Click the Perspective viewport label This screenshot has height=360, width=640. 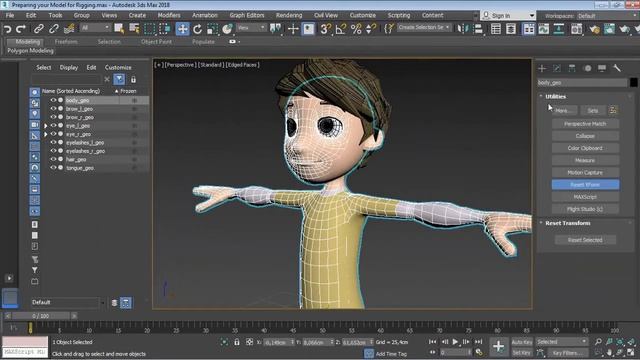click(x=180, y=64)
